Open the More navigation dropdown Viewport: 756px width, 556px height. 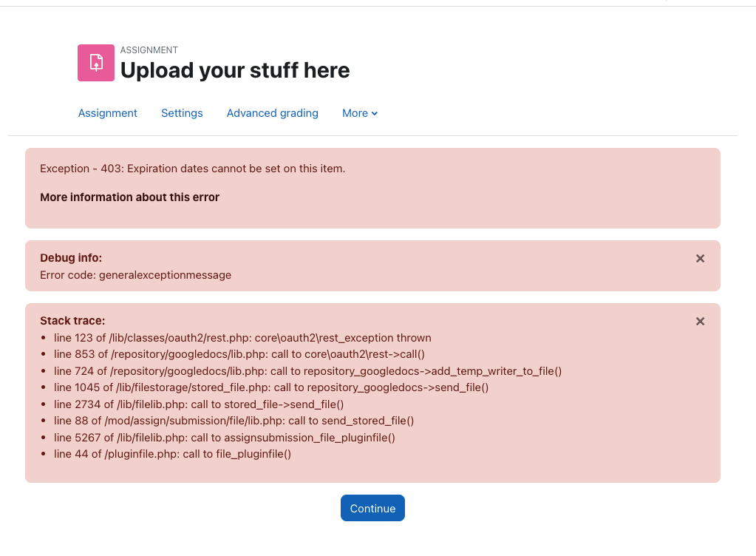click(x=360, y=113)
